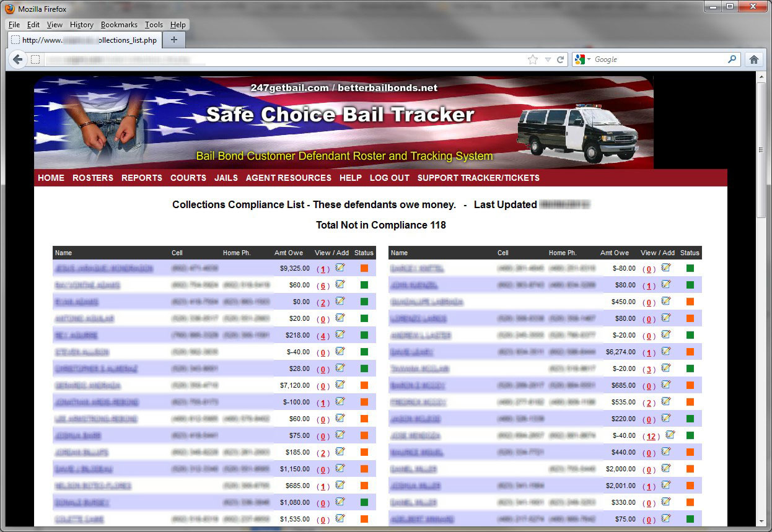Select the collections_list.php tab
The image size is (772, 532).
(x=84, y=40)
